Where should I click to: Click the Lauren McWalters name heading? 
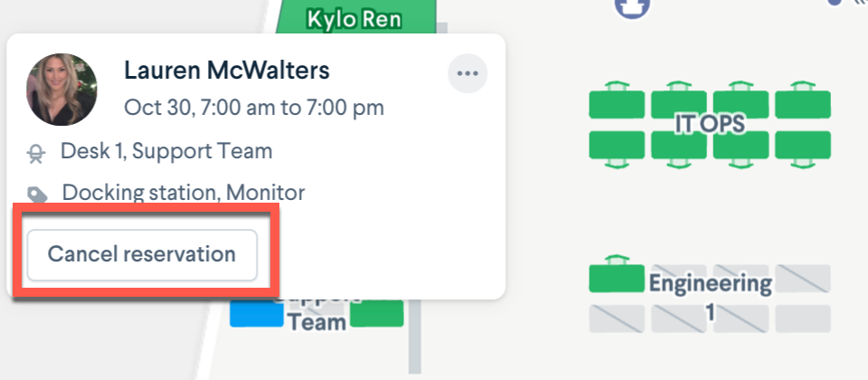[x=227, y=71]
